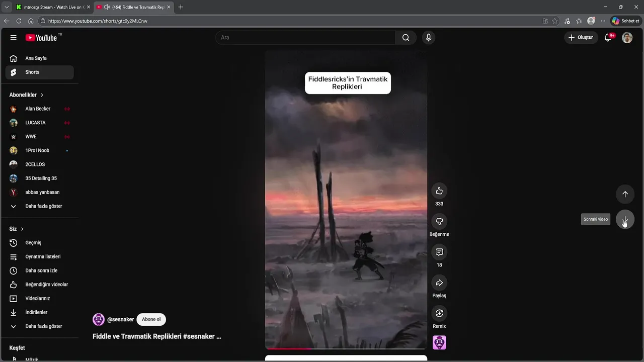The width and height of the screenshot is (644, 362).
Task: Start voice search with the microphone icon
Action: click(428, 38)
